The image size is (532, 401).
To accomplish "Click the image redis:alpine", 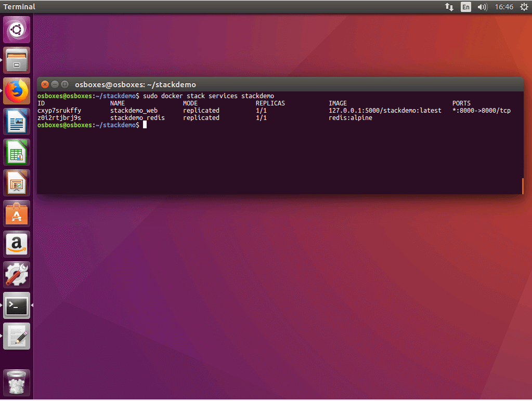I will [x=351, y=117].
